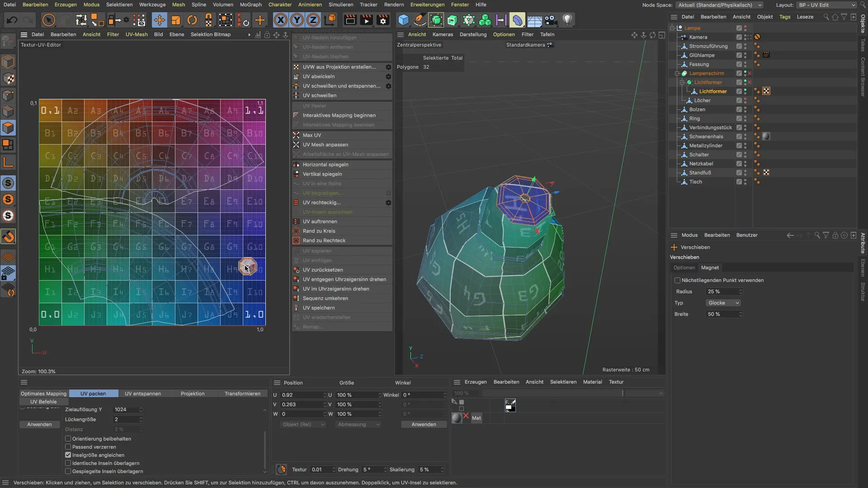This screenshot has height=488, width=868.
Task: Expand the UV editor menu overflow arrow
Action: pos(249,35)
